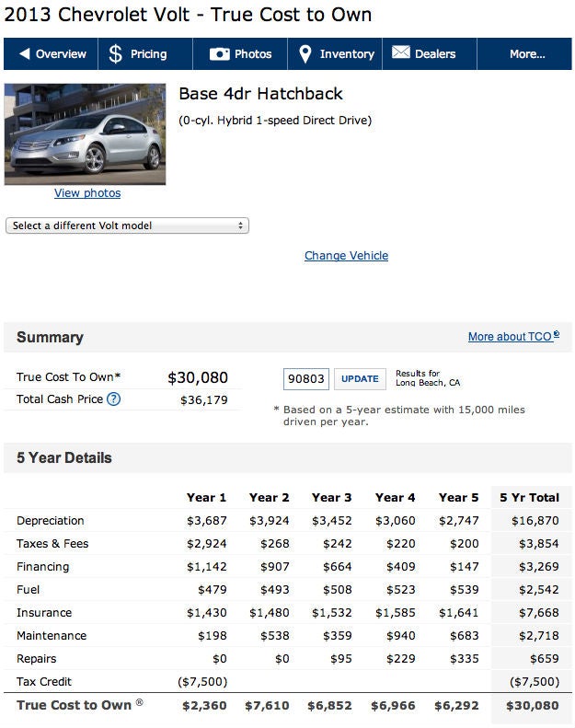Click the camera icon for Photos

click(220, 54)
